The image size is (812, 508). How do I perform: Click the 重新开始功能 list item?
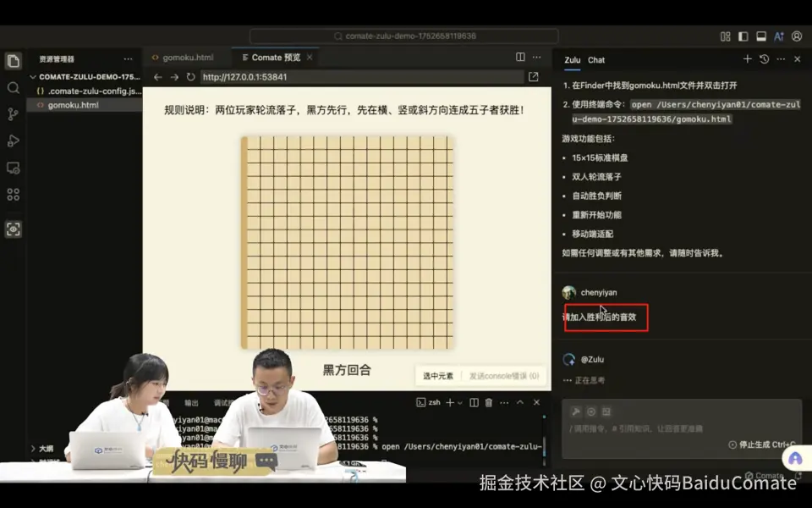point(596,215)
